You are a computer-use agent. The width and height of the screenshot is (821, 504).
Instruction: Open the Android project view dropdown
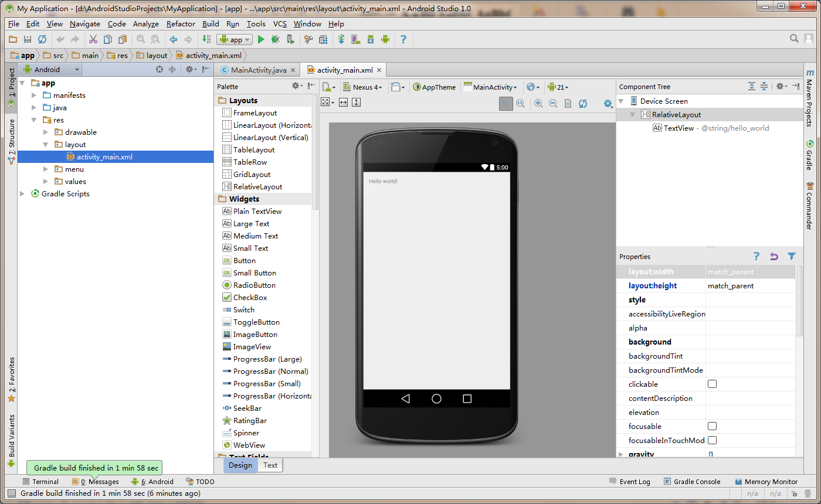50,69
